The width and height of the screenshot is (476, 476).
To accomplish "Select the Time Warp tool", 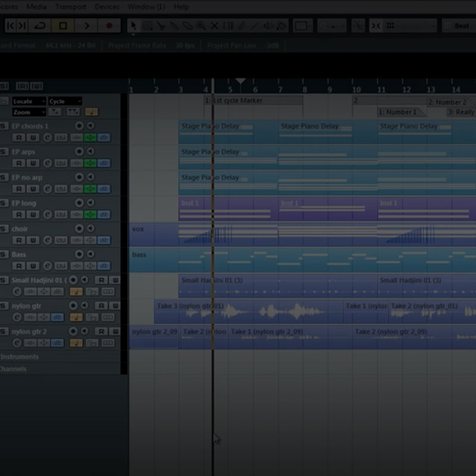I will pos(228,26).
